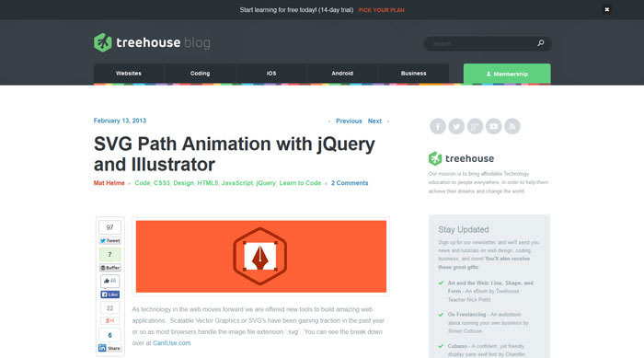Go to the Previous post
The width and height of the screenshot is (644, 358).
click(349, 121)
